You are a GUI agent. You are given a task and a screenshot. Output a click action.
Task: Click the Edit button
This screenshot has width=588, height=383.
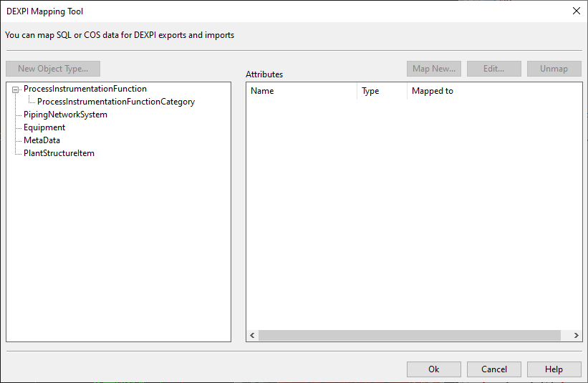(493, 69)
